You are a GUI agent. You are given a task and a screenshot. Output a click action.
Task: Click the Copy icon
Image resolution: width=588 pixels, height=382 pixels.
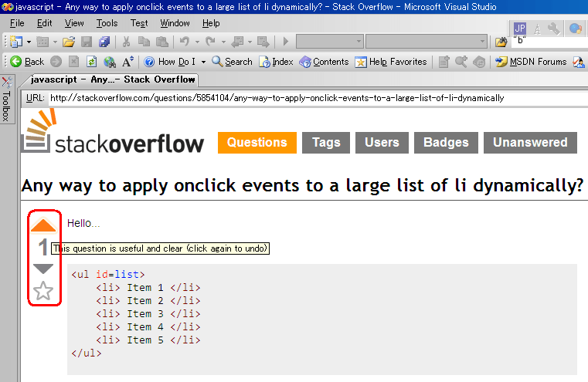pyautogui.click(x=144, y=42)
